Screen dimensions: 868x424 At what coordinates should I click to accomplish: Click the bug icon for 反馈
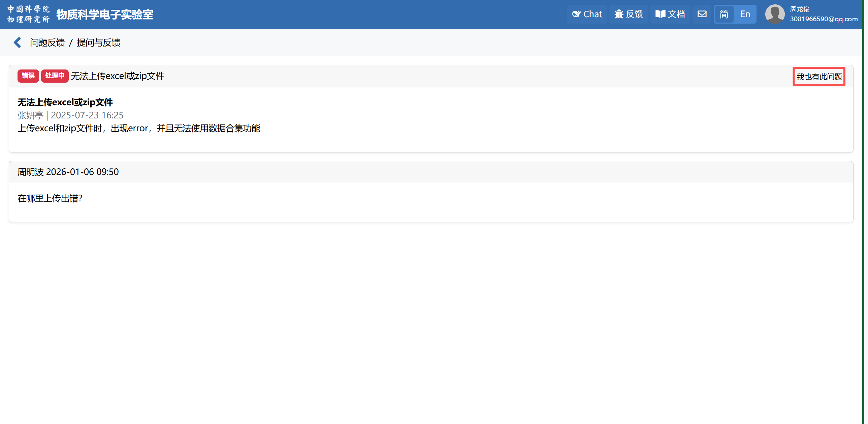[x=619, y=14]
